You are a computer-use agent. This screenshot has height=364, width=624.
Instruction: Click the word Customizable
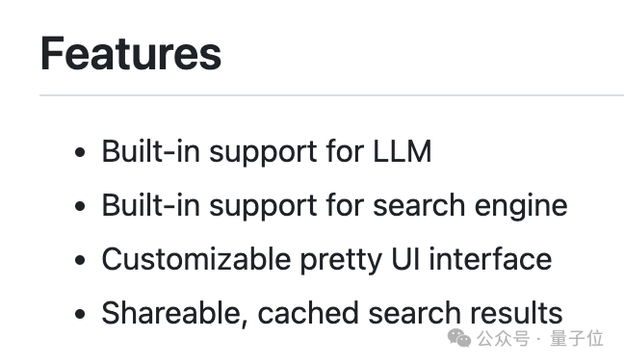[196, 259]
